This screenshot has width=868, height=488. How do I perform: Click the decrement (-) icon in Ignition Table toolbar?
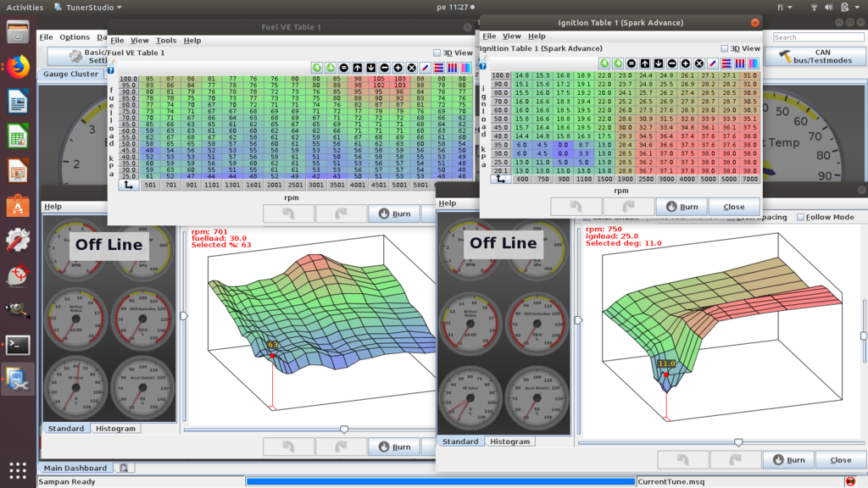(672, 64)
